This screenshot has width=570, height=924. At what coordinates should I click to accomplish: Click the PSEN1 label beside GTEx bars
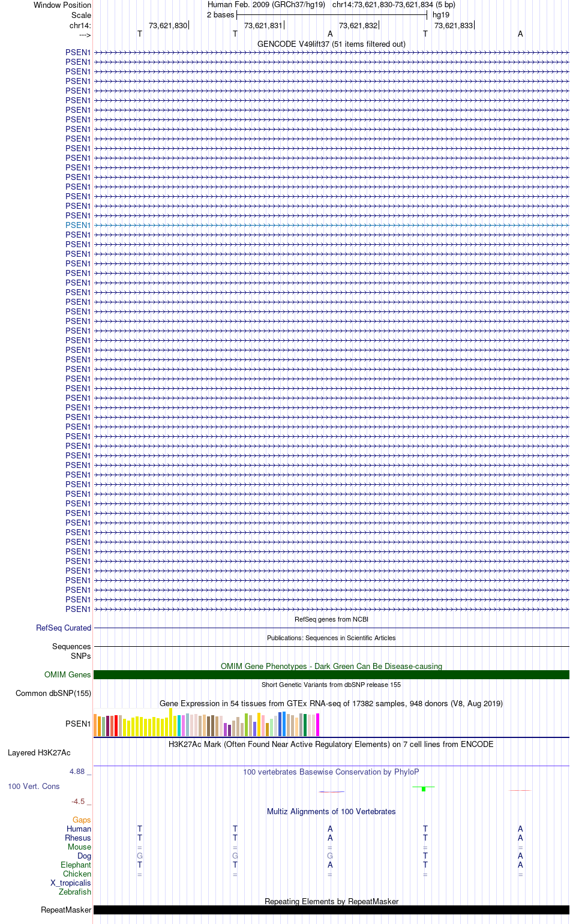point(78,724)
